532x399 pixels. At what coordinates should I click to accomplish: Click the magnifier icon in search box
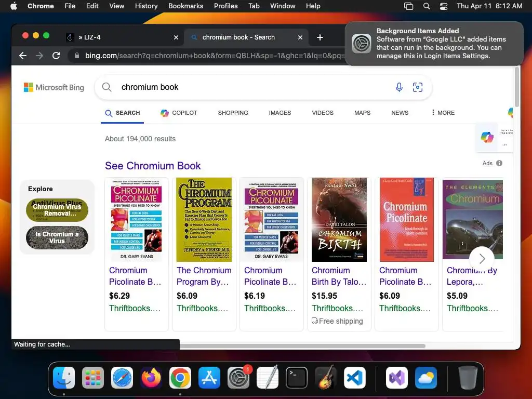click(x=107, y=87)
